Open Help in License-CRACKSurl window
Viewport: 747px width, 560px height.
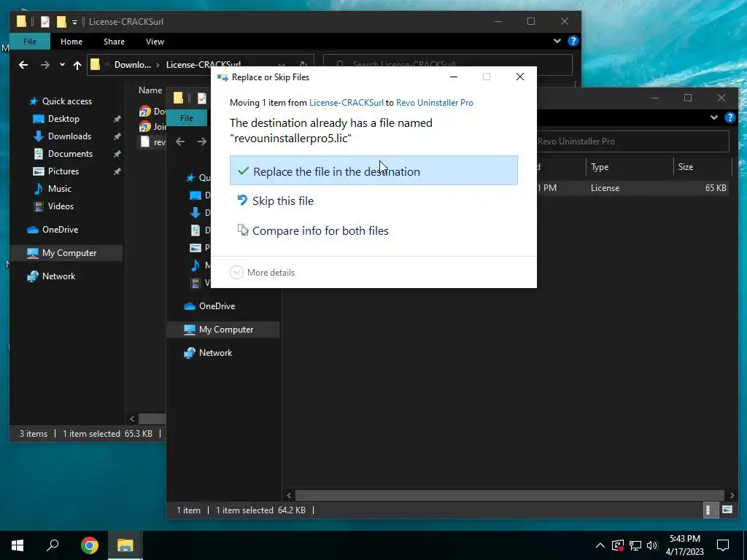tap(573, 41)
